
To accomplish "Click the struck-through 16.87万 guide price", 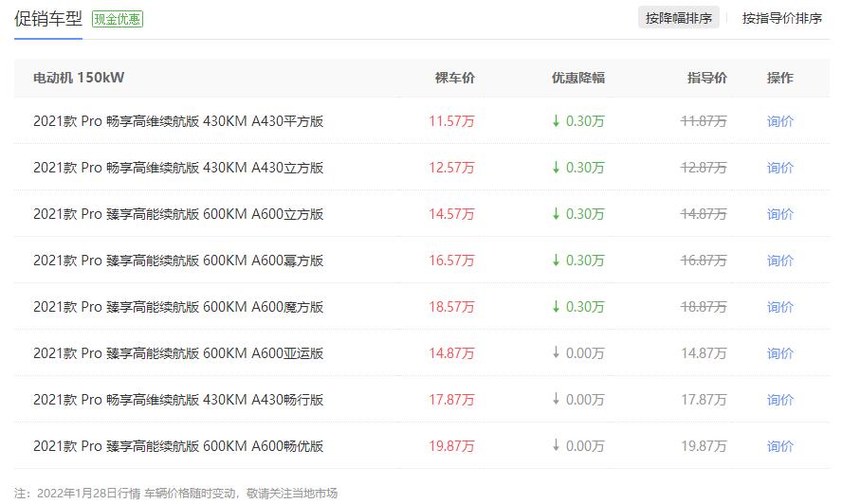I will point(704,261).
